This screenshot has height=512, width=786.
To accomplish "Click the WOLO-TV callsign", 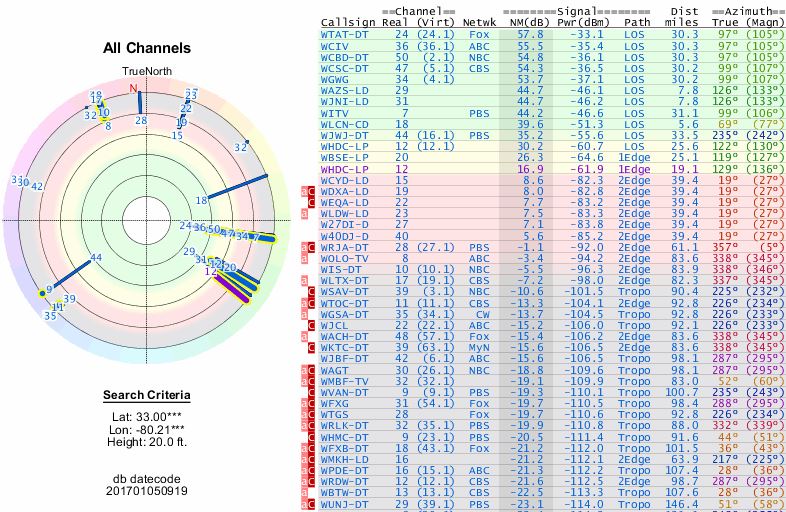I will 345,258.
